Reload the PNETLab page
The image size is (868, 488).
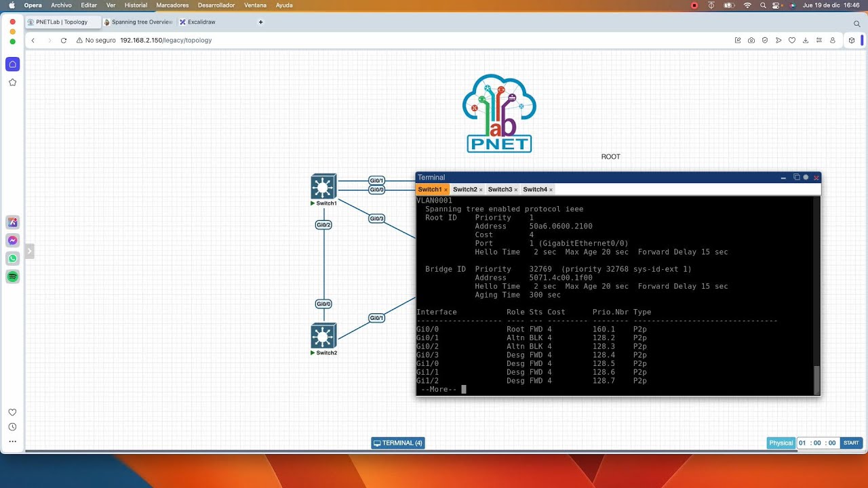click(64, 40)
